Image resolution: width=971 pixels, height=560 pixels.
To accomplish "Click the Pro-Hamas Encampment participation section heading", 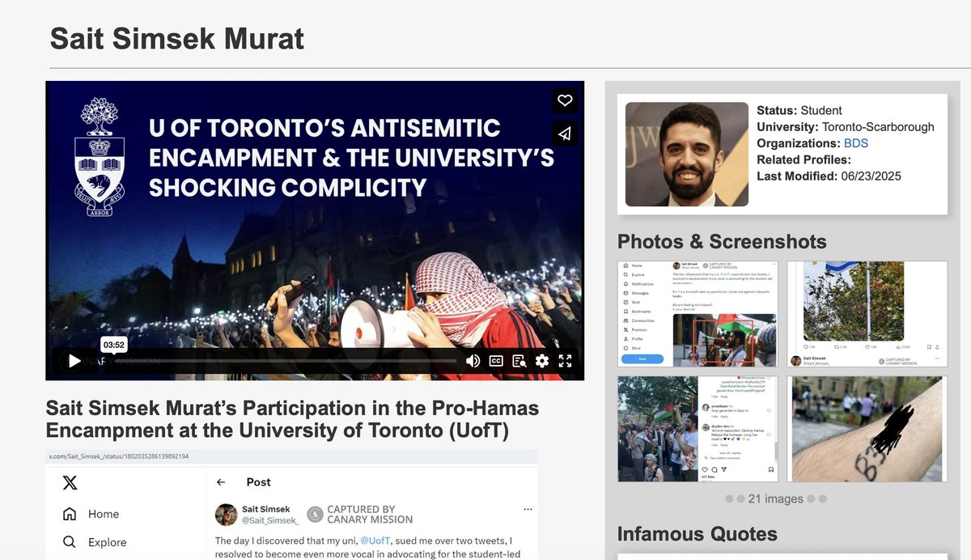I will [x=292, y=419].
